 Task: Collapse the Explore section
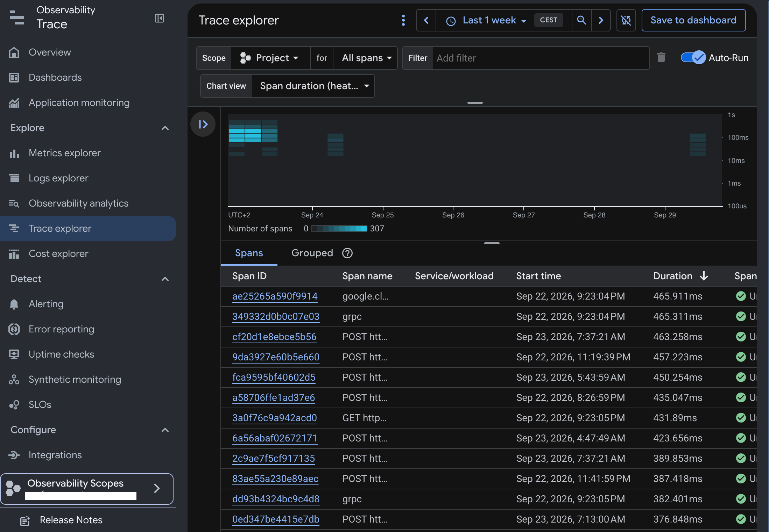tap(165, 128)
